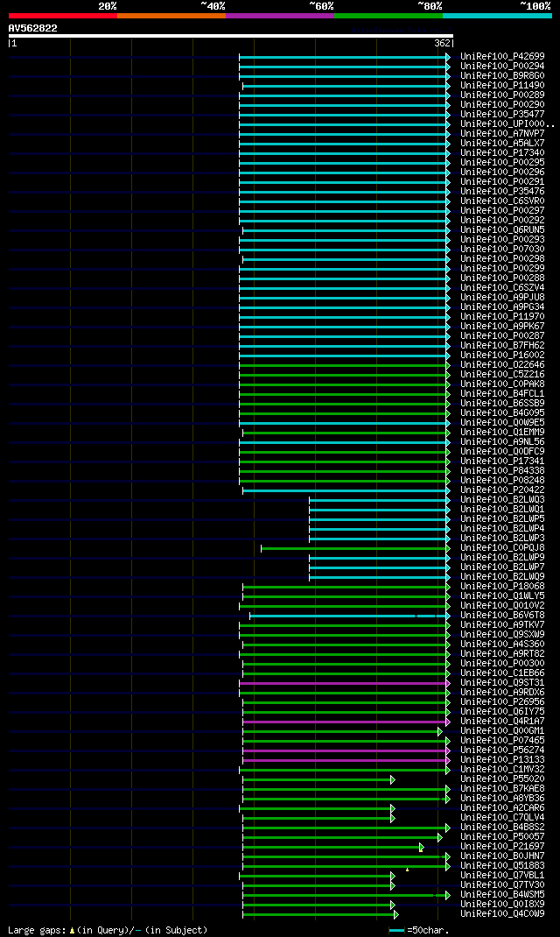Image resolution: width=560 pixels, height=937 pixels.
Task: Open hit UniRef100_A4S360
Action: click(x=502, y=645)
